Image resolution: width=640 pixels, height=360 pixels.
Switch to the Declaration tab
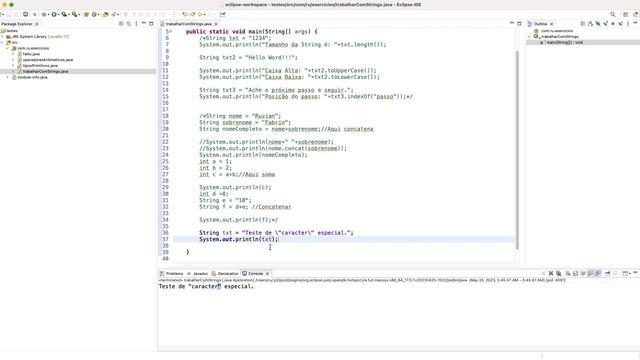pyautogui.click(x=225, y=273)
